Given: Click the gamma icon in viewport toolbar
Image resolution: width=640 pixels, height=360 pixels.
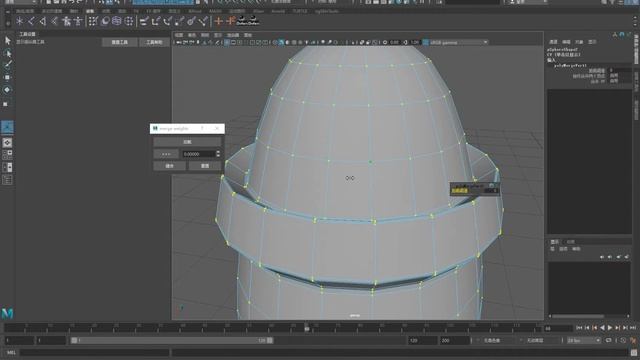Looking at the screenshot, I should tap(405, 42).
